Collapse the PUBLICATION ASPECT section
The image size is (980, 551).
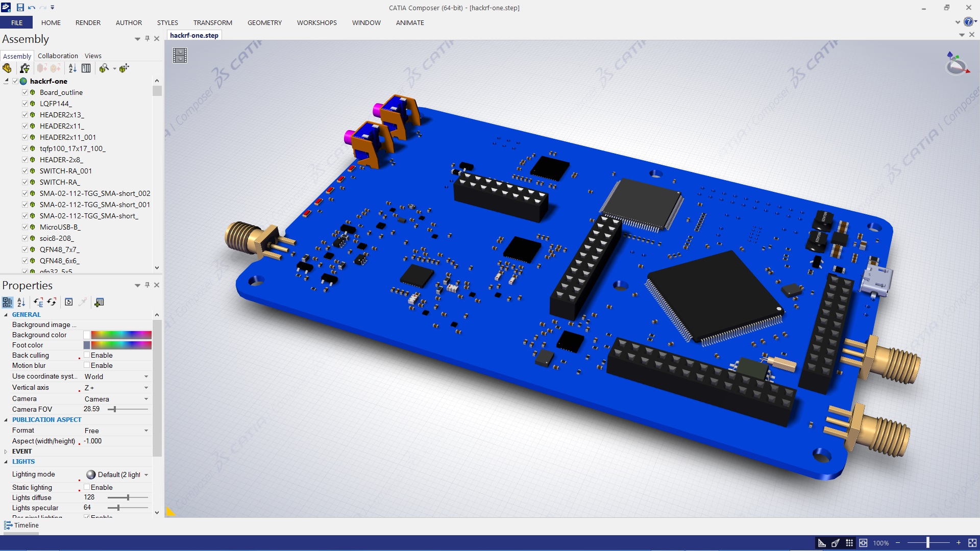pyautogui.click(x=6, y=420)
